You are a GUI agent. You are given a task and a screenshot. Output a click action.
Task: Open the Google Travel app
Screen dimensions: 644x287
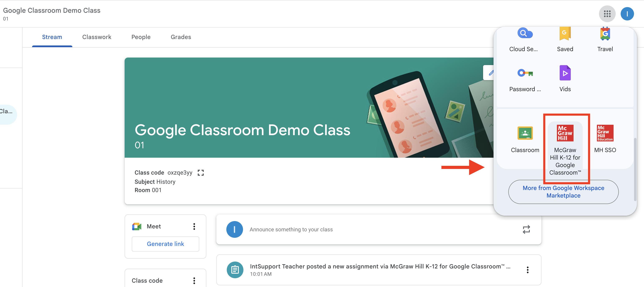point(605,40)
